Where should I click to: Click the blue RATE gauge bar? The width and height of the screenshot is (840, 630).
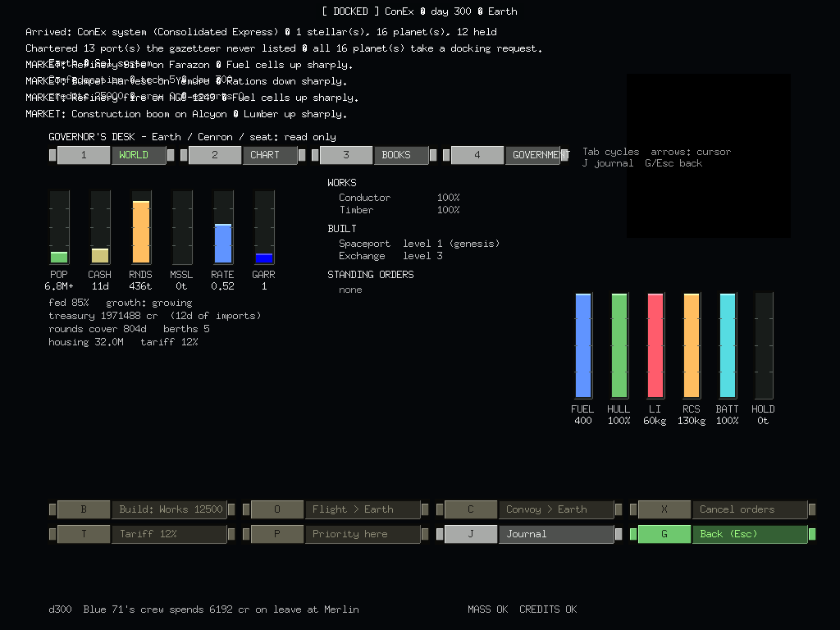pos(223,227)
